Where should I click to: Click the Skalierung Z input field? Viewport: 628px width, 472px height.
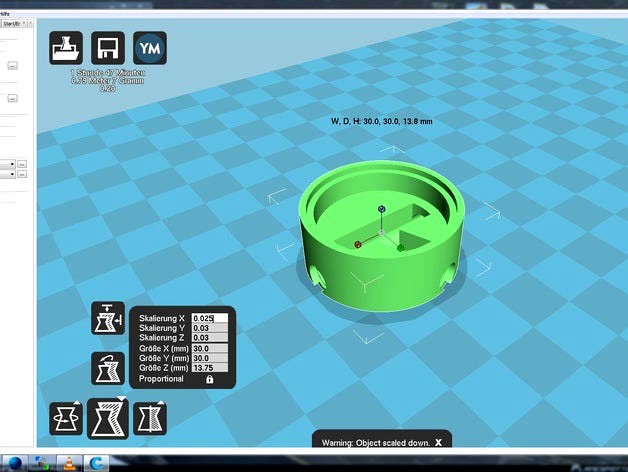click(209, 339)
